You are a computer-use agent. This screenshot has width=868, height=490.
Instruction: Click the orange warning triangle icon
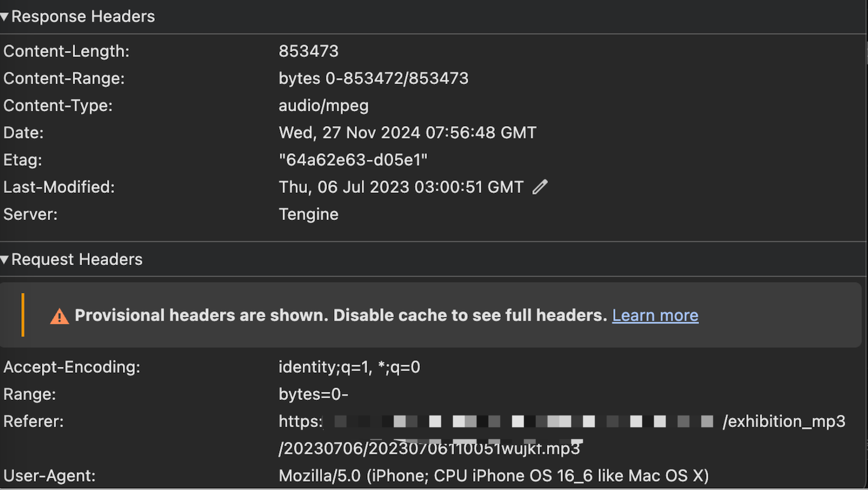click(x=59, y=316)
